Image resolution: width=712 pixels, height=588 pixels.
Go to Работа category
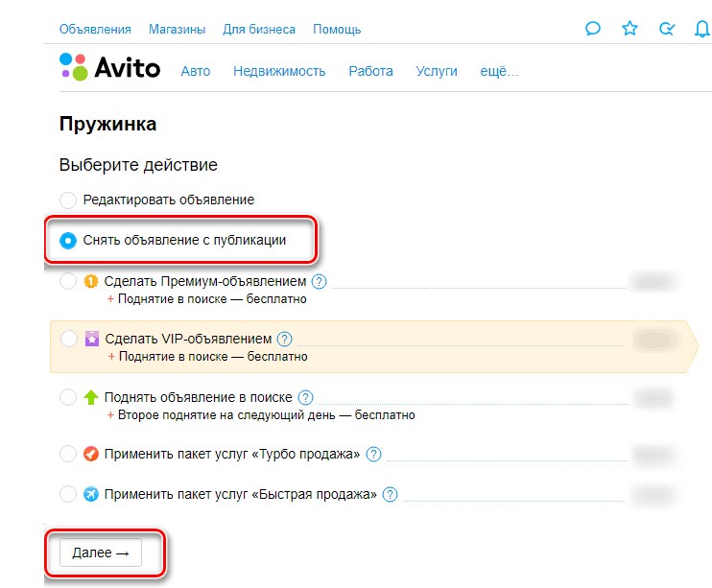(370, 71)
